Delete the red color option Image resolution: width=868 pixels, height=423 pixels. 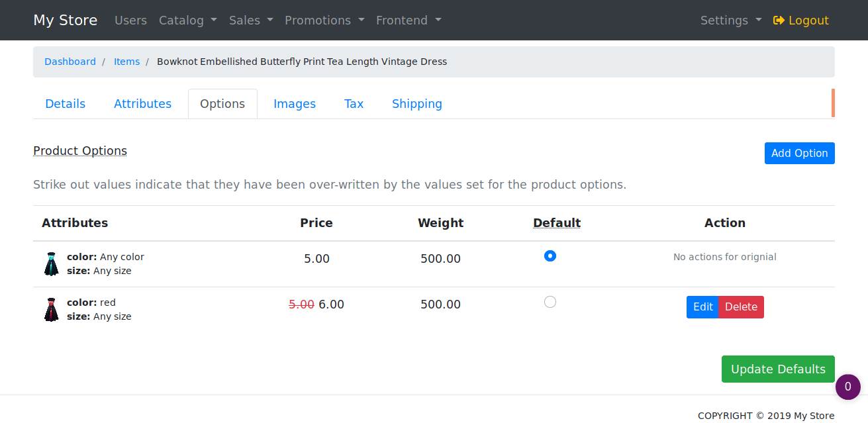tap(741, 307)
